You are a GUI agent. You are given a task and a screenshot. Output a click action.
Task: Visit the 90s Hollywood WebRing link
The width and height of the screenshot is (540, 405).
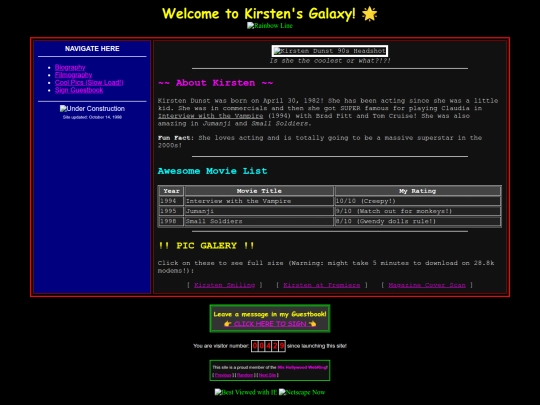click(302, 367)
